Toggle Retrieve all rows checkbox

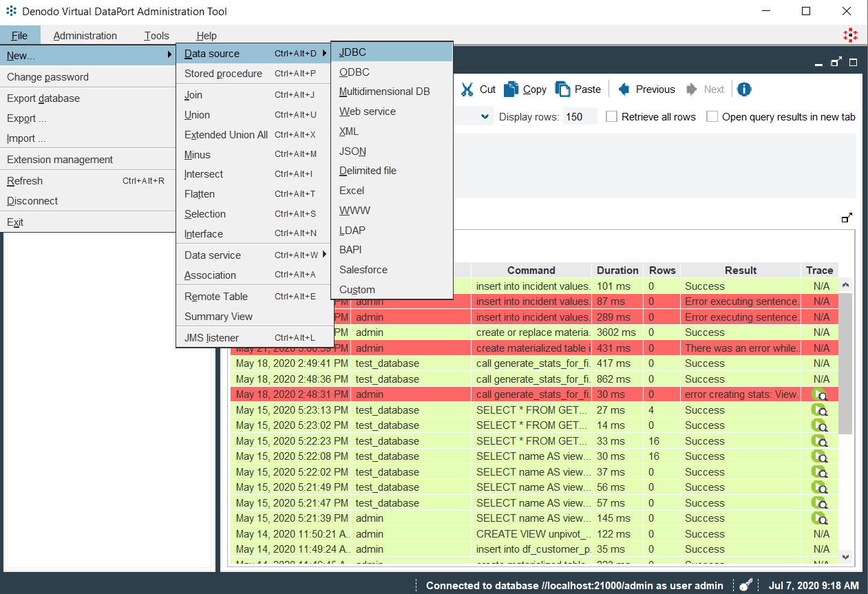[611, 116]
